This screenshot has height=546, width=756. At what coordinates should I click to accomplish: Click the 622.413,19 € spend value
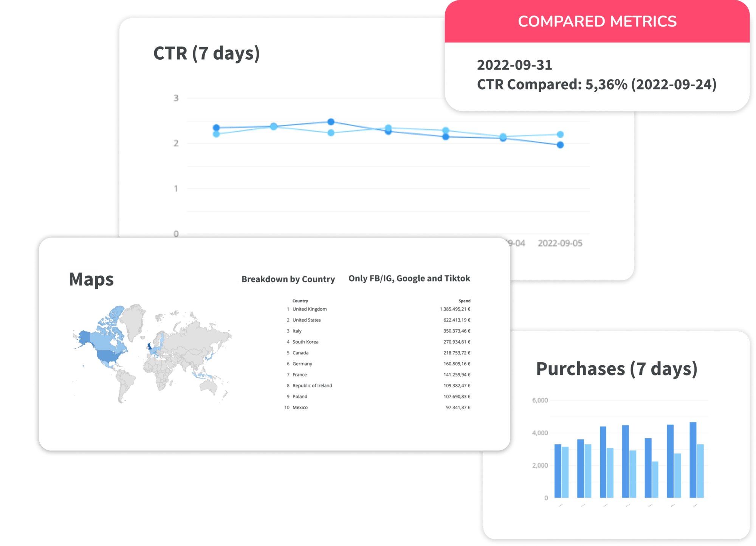457,320
